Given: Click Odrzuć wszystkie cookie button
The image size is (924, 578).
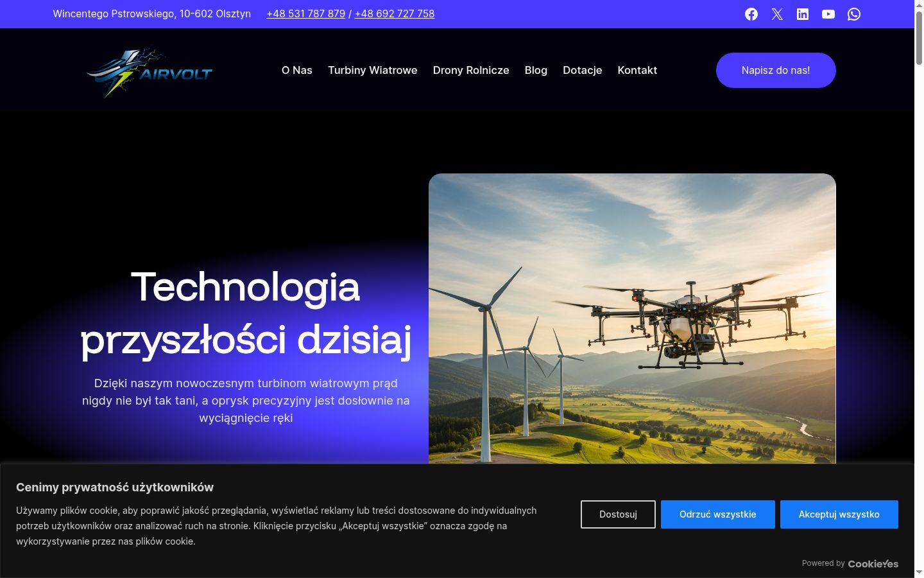Looking at the screenshot, I should [x=718, y=514].
